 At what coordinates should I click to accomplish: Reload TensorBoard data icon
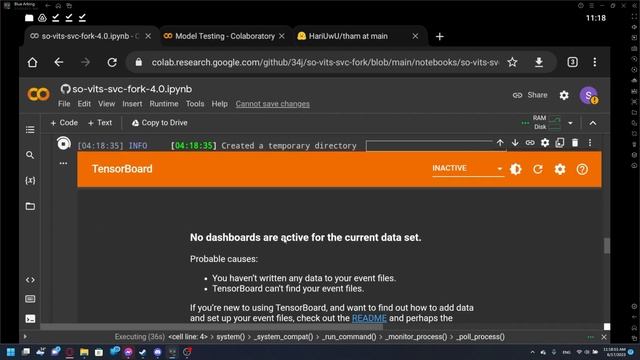point(538,169)
